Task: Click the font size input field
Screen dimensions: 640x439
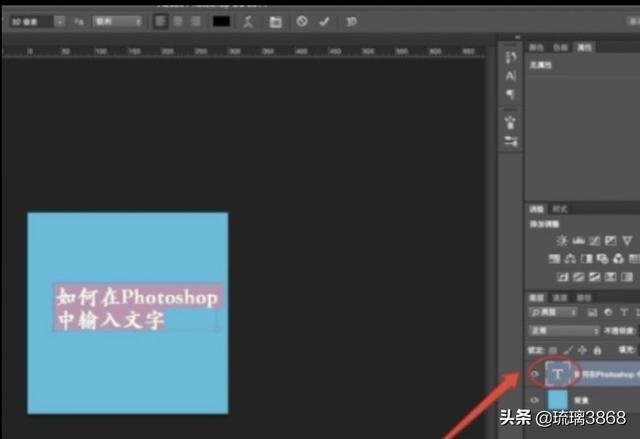Action: [32, 21]
